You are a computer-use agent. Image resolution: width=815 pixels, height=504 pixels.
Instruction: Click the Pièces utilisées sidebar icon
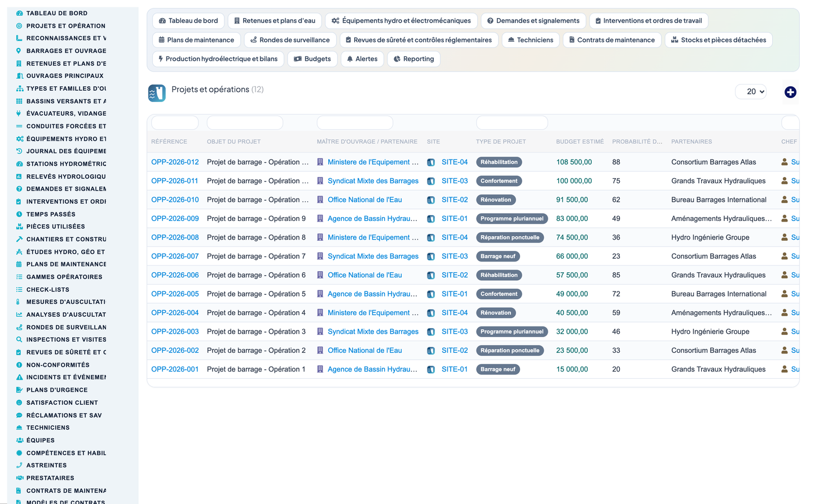[19, 227]
